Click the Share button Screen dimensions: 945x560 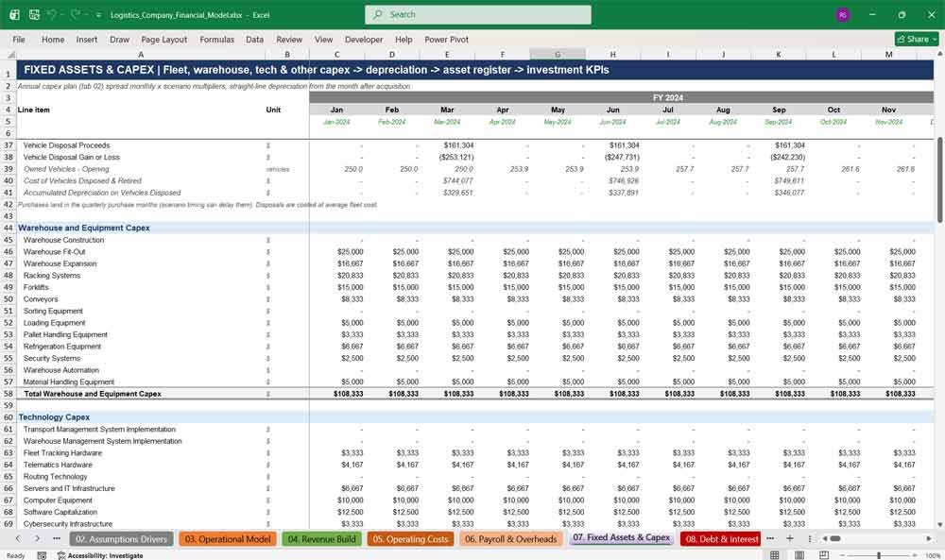click(917, 39)
